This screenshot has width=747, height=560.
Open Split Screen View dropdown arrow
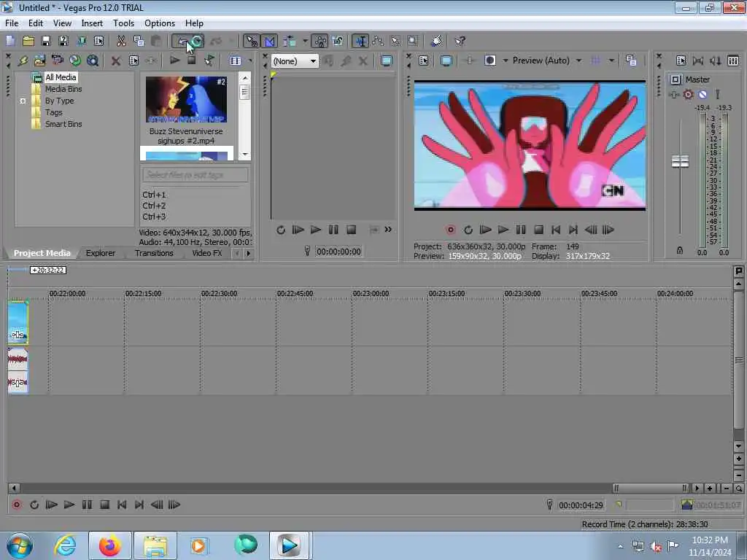coord(505,61)
